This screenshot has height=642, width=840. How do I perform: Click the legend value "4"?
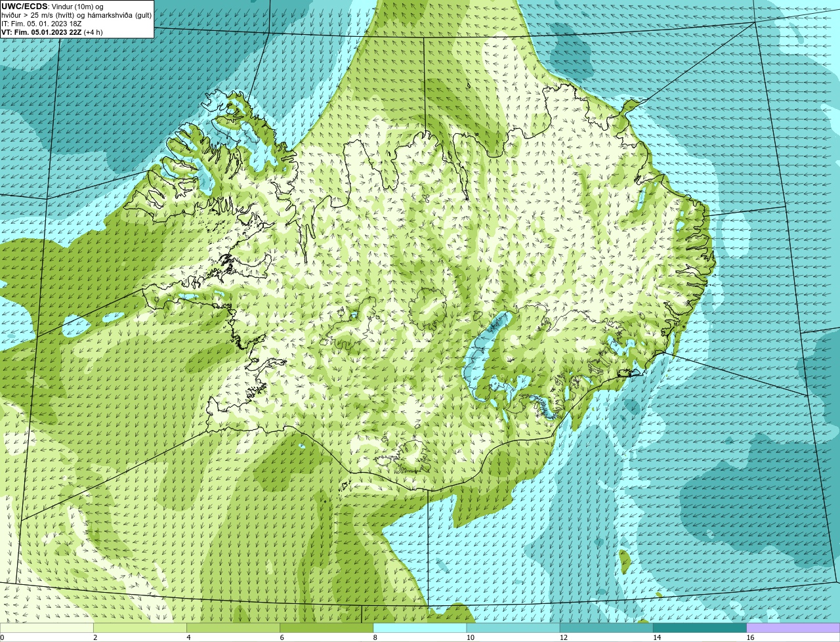point(188,637)
